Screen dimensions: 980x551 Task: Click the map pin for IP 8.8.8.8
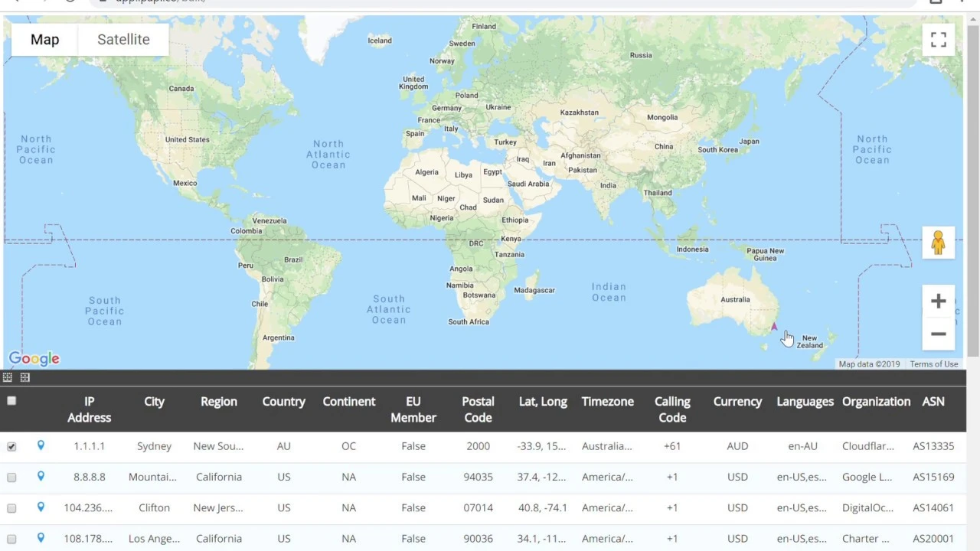pos(41,476)
